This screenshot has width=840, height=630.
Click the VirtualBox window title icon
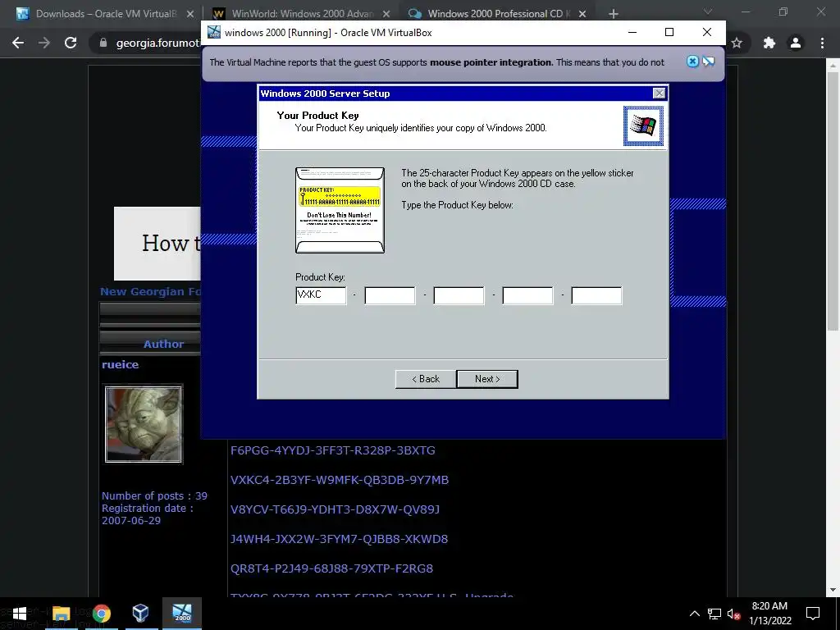click(214, 33)
